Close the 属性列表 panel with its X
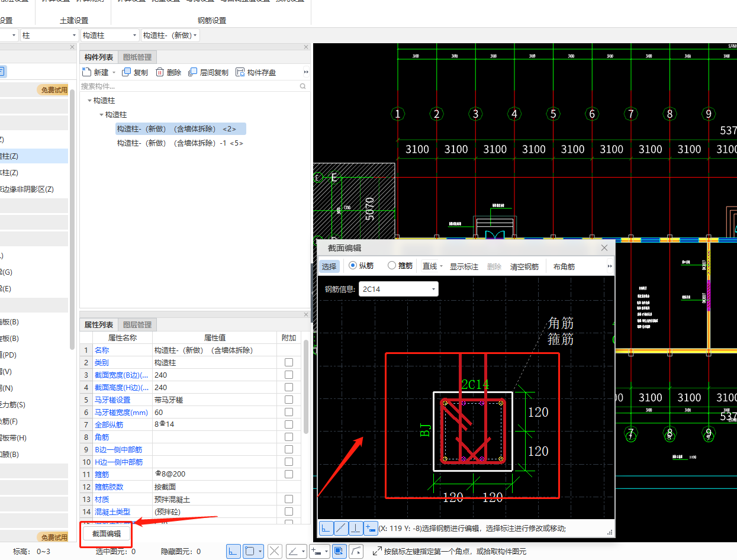Screen dimensions: 737x560 click(306, 314)
